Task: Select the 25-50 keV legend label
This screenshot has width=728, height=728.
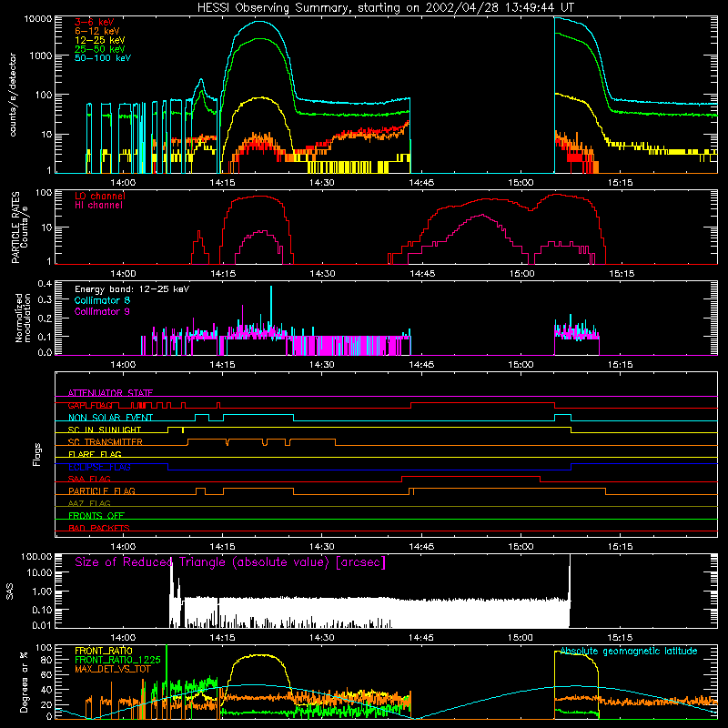Action: [100, 49]
